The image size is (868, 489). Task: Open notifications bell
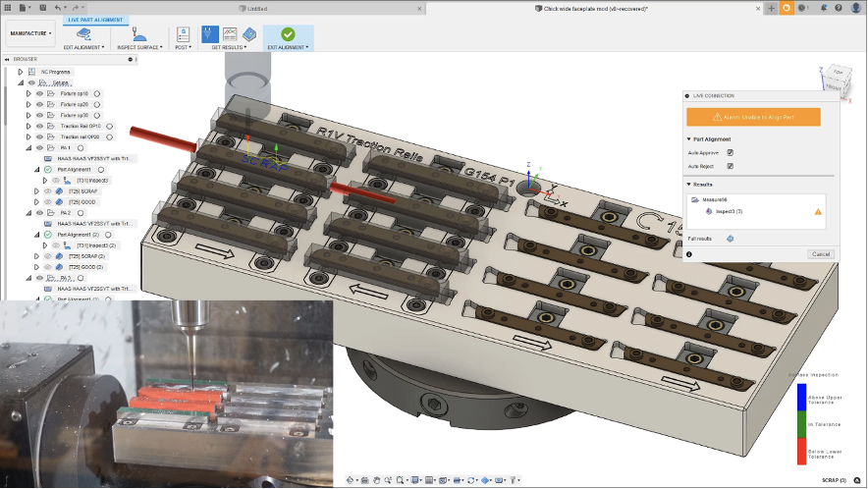[824, 8]
